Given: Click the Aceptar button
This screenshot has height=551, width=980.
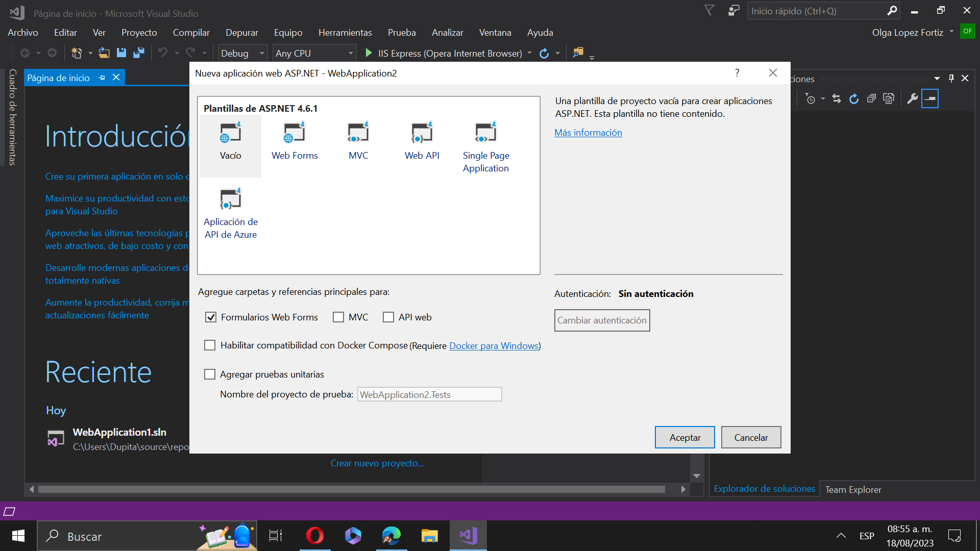Looking at the screenshot, I should click(684, 438).
